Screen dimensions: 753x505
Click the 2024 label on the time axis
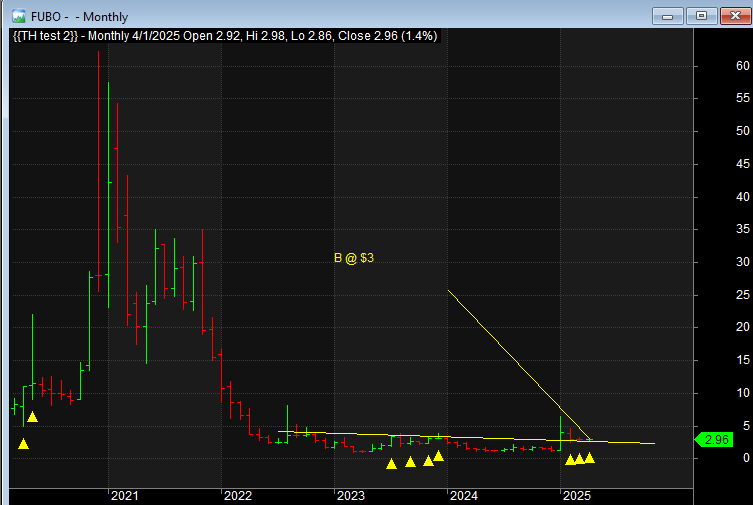(x=463, y=496)
